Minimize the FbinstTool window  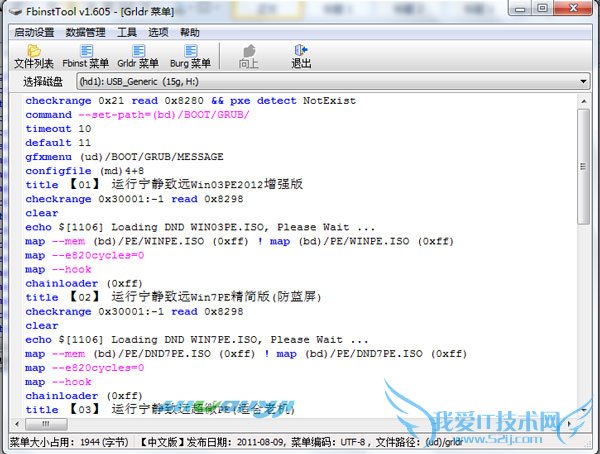(x=520, y=8)
